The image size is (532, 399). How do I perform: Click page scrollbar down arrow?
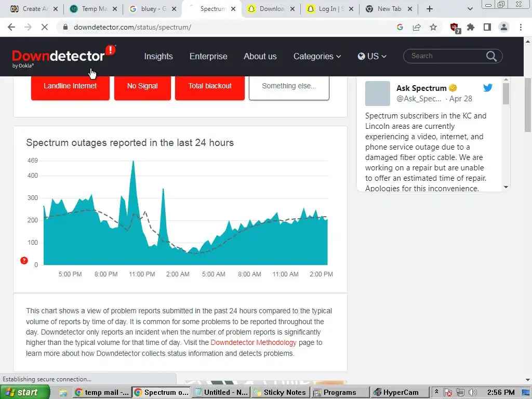click(x=528, y=380)
